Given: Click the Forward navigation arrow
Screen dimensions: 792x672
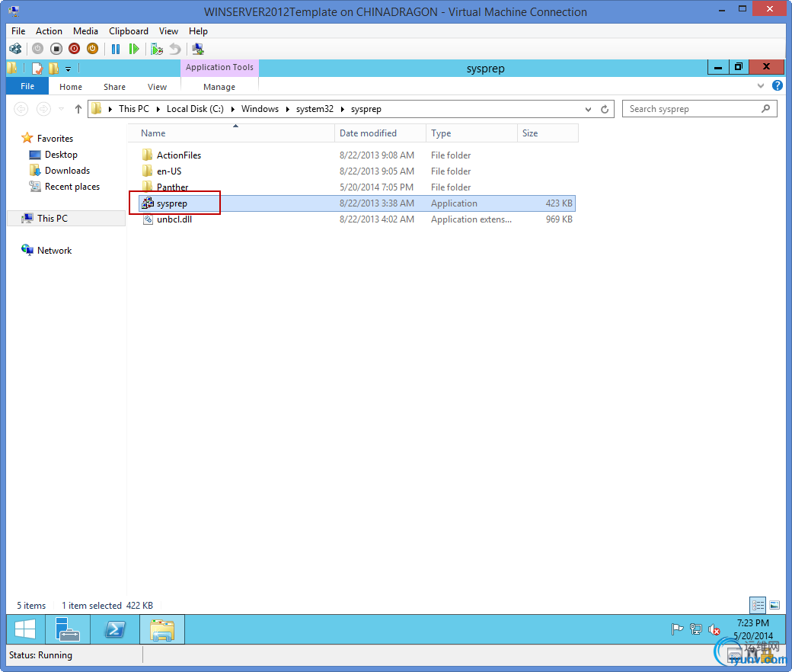Looking at the screenshot, I should coord(44,109).
